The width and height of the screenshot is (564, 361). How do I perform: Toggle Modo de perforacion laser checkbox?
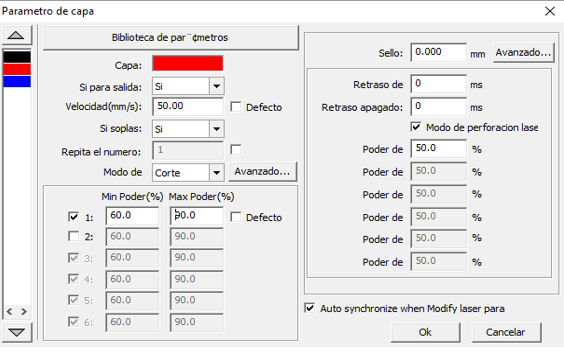(416, 127)
